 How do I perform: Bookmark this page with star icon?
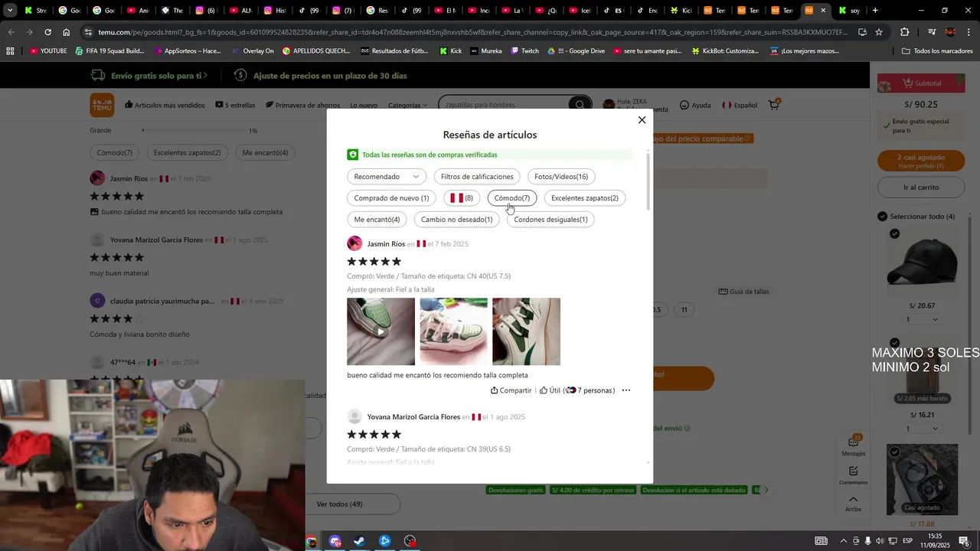coord(879,32)
